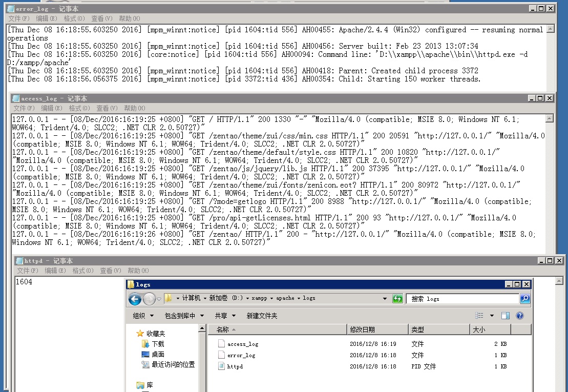The image size is (568, 392).
Task: Click the Desktop icon in sidebar
Action: tap(145, 354)
